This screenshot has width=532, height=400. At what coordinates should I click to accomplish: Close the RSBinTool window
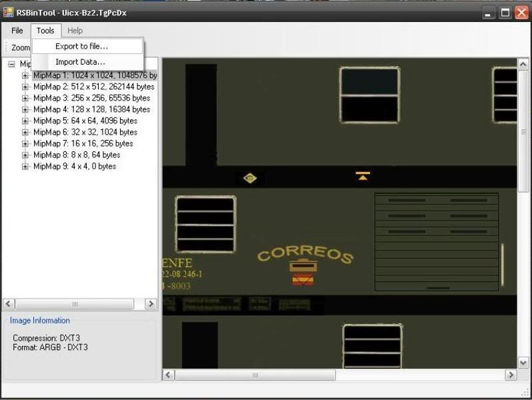(x=522, y=13)
